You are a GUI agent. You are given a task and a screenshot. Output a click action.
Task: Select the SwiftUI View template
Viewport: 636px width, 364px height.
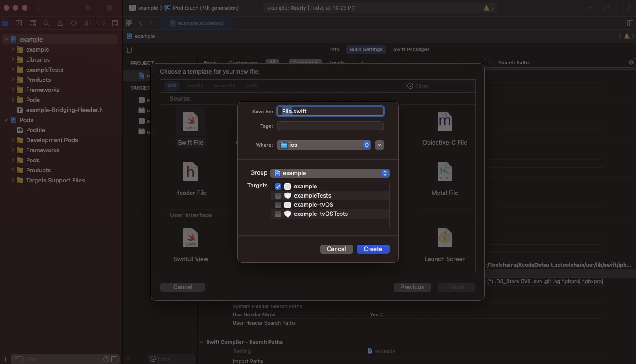(191, 245)
